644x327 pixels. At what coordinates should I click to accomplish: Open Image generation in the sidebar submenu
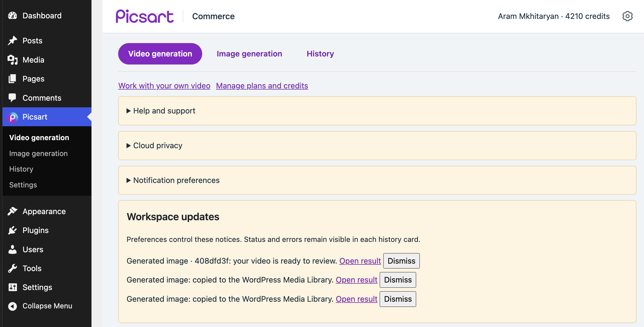coord(38,153)
